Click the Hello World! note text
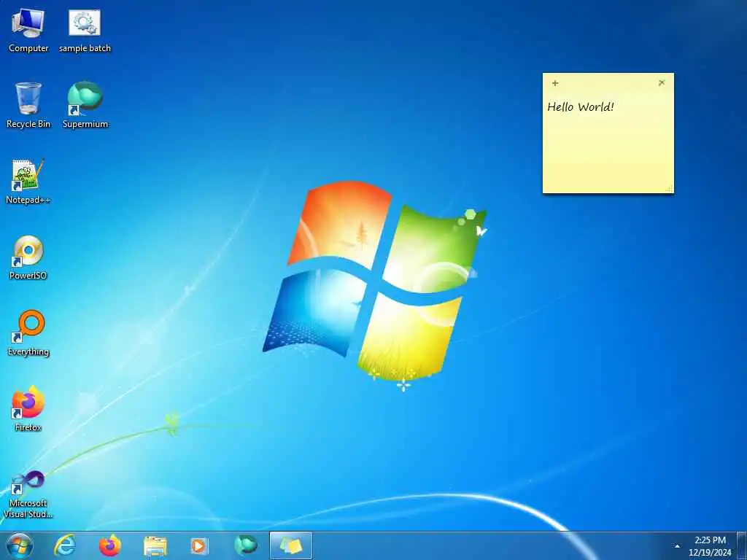This screenshot has width=747, height=560. (581, 106)
